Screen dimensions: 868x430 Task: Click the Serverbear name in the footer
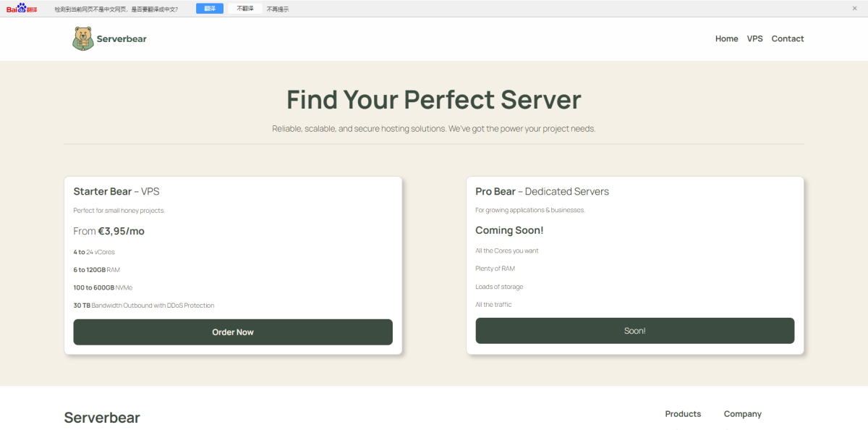tap(102, 418)
